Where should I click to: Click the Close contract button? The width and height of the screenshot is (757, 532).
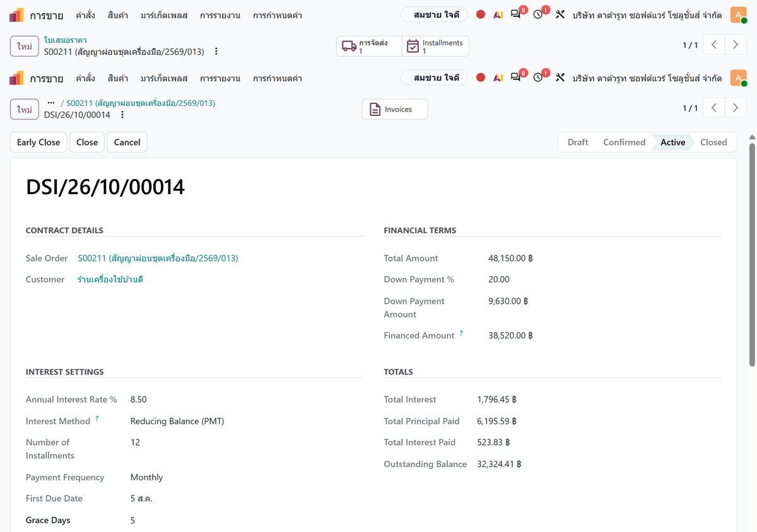[87, 142]
